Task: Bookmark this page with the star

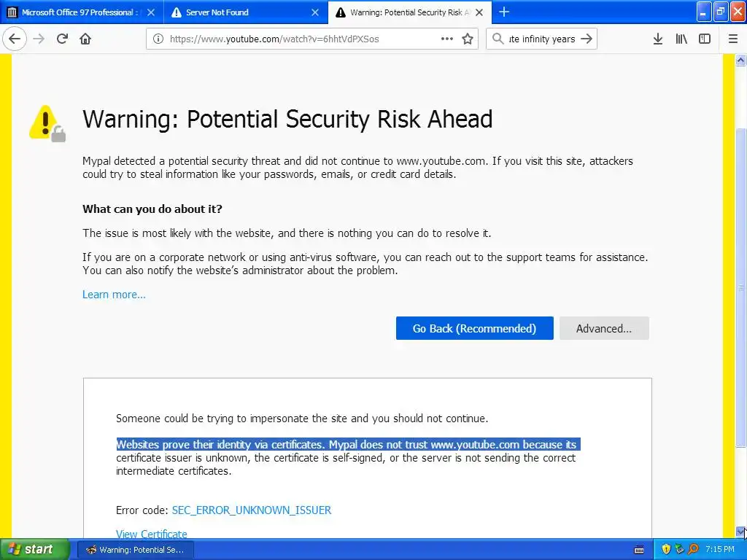Action: [x=468, y=39]
